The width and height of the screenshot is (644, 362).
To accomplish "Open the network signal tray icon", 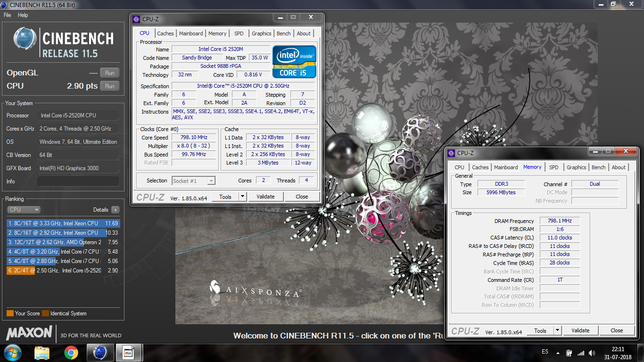I will click(x=581, y=353).
